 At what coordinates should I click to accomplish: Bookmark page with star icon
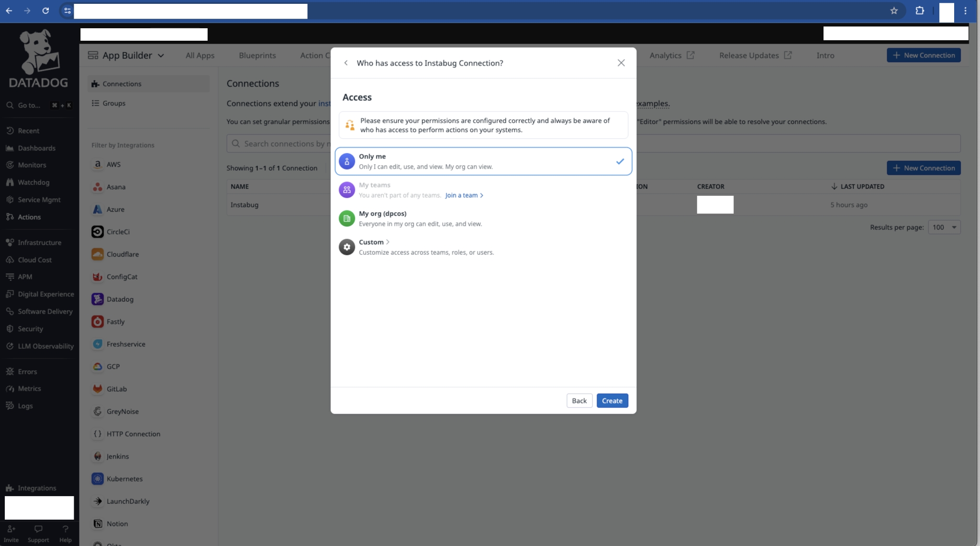coord(894,11)
